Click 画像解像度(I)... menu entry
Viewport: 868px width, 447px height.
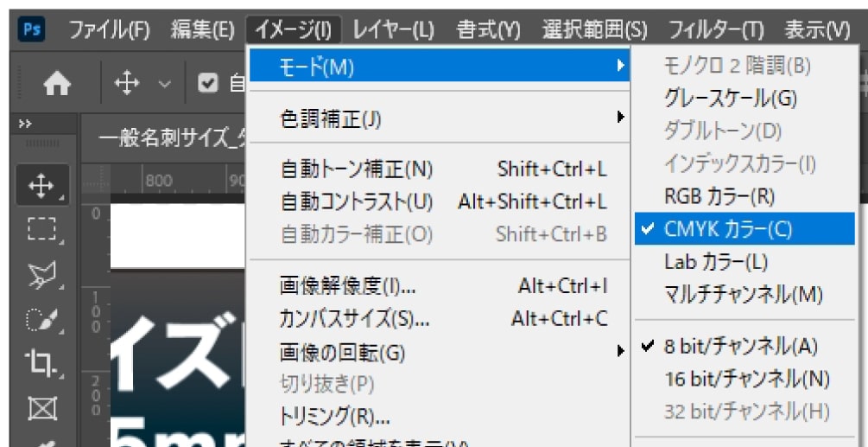[x=347, y=286]
